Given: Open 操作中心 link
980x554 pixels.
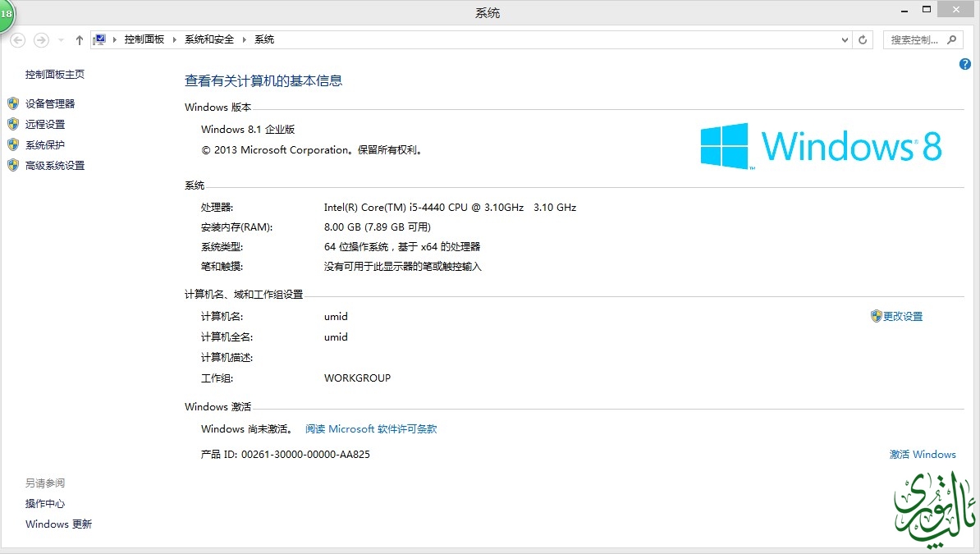Looking at the screenshot, I should [45, 504].
